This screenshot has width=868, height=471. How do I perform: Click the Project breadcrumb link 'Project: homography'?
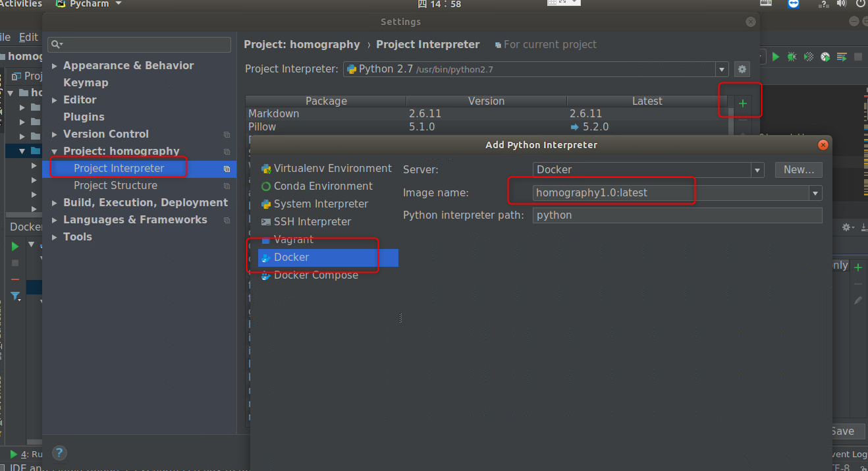click(302, 45)
